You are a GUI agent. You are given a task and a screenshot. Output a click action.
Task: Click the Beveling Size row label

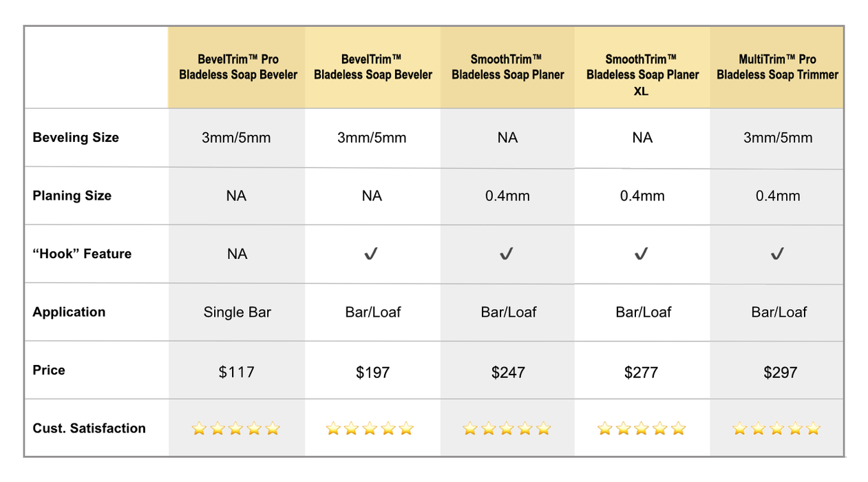click(x=76, y=138)
